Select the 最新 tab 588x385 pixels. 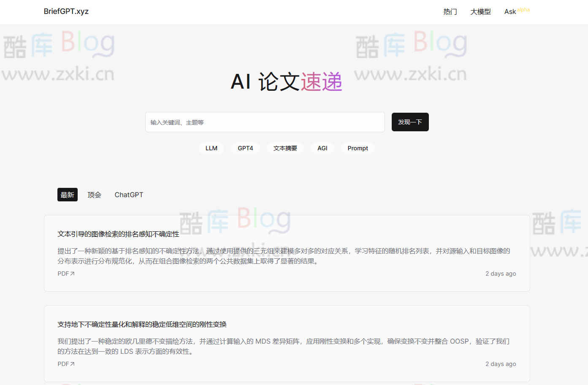(67, 195)
